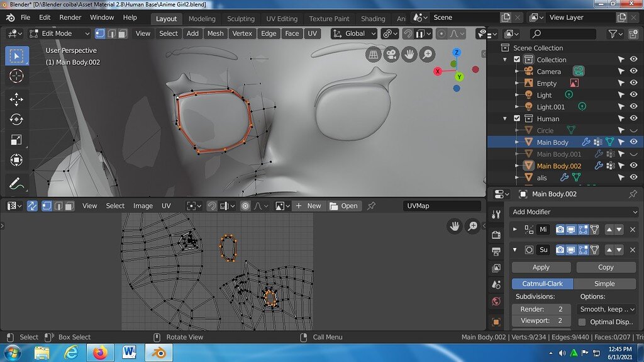Image resolution: width=644 pixels, height=362 pixels.
Task: Apply the subdivision modifier
Action: (541, 267)
